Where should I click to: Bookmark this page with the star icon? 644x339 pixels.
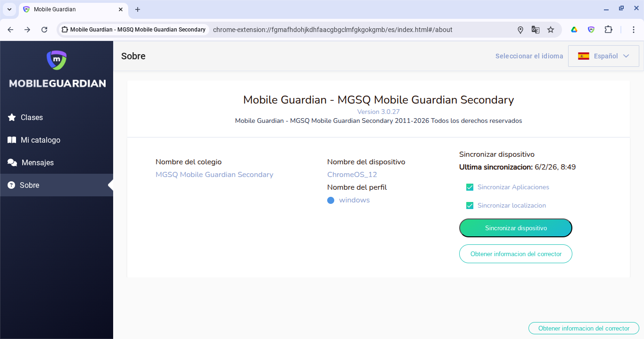(x=551, y=30)
